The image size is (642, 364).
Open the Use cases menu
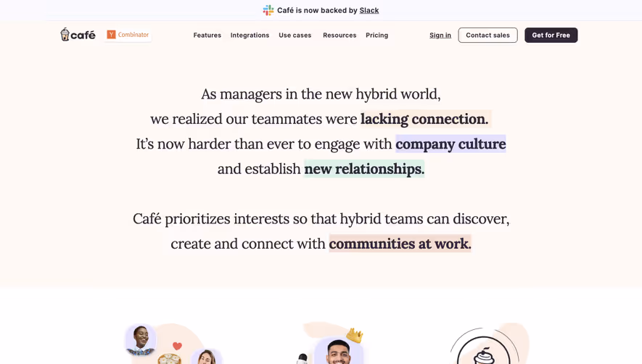pyautogui.click(x=295, y=36)
